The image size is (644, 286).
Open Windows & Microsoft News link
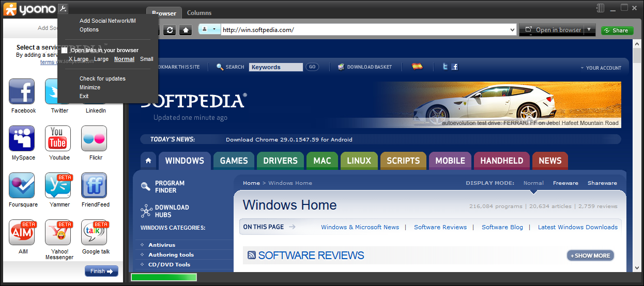pos(360,227)
